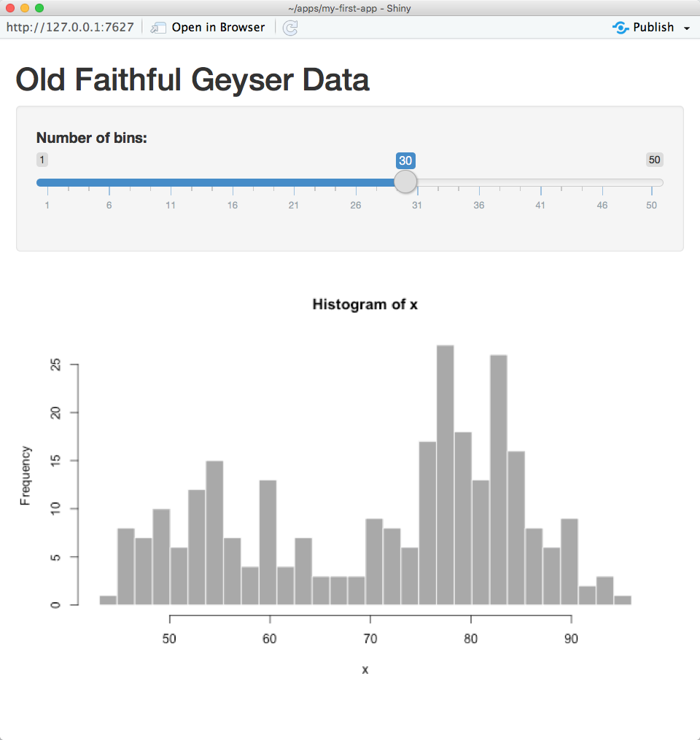Close the Shiny app window

[x=10, y=8]
